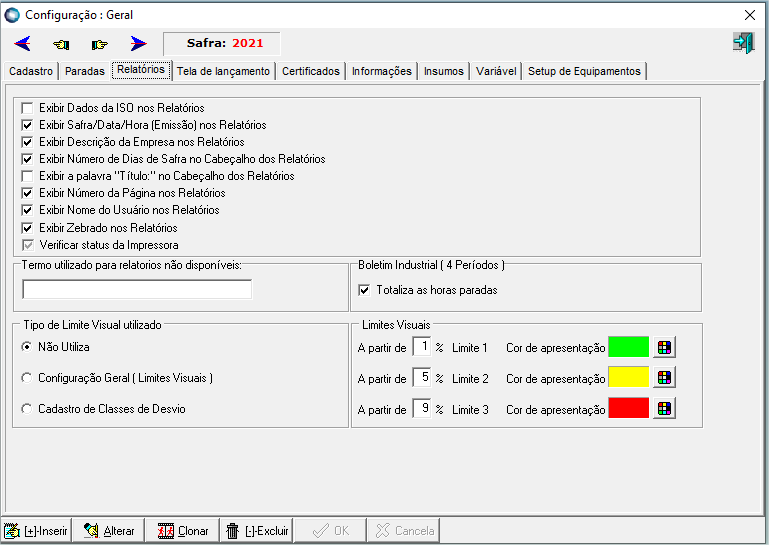
Task: Switch to Tela de lançamento tab
Action: point(223,71)
